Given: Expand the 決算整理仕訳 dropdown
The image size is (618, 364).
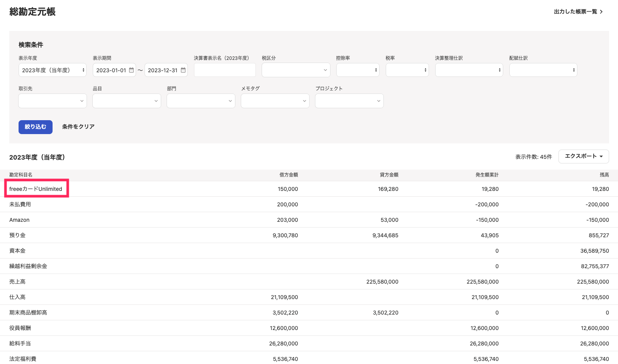Looking at the screenshot, I should click(469, 70).
